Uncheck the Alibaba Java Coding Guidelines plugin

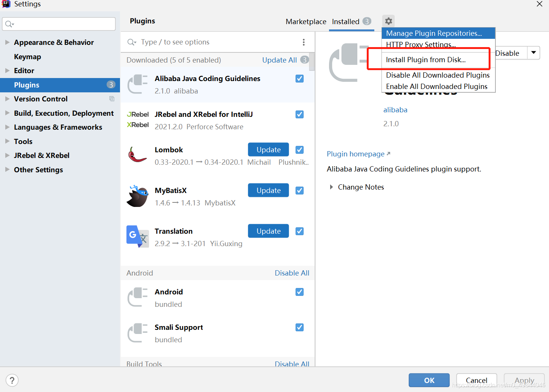(300, 78)
